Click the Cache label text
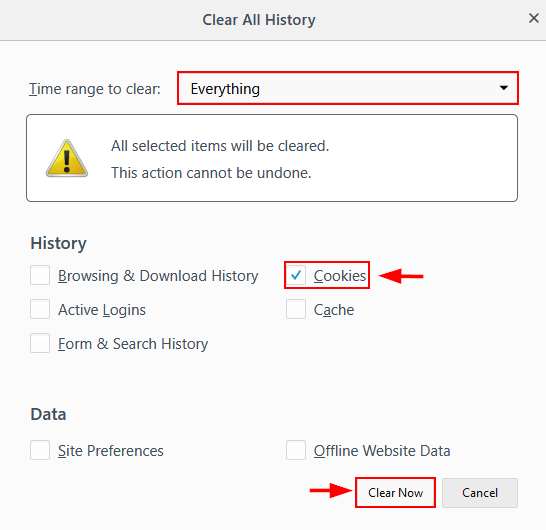This screenshot has width=546, height=530. point(334,310)
